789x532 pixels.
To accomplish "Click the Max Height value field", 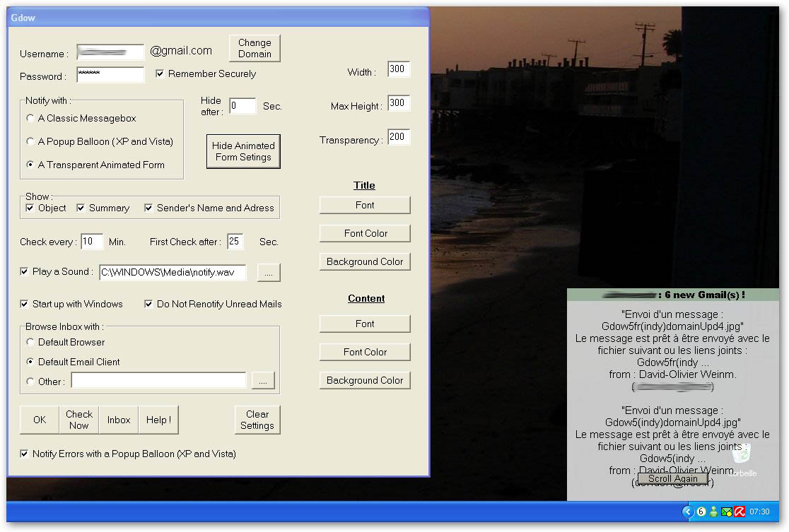I will pyautogui.click(x=399, y=103).
